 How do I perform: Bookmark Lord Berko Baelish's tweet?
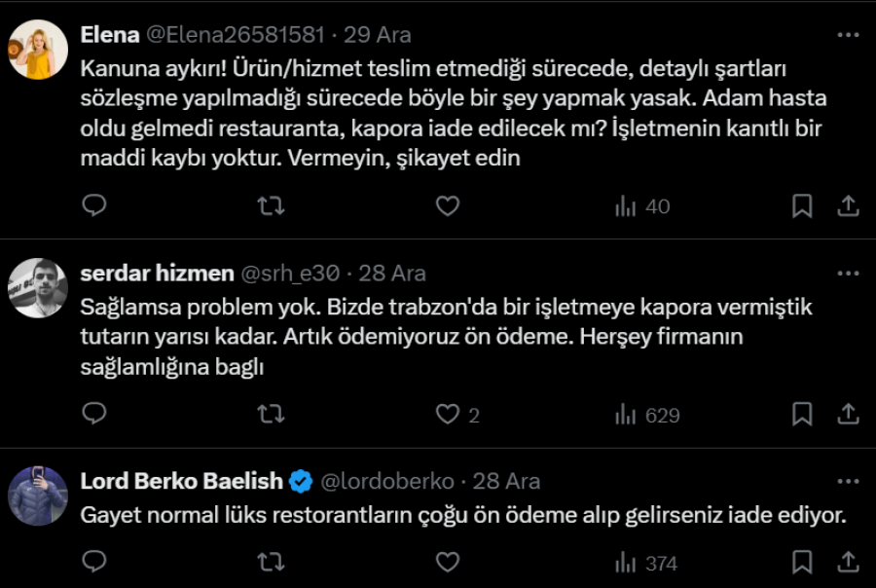(x=802, y=563)
